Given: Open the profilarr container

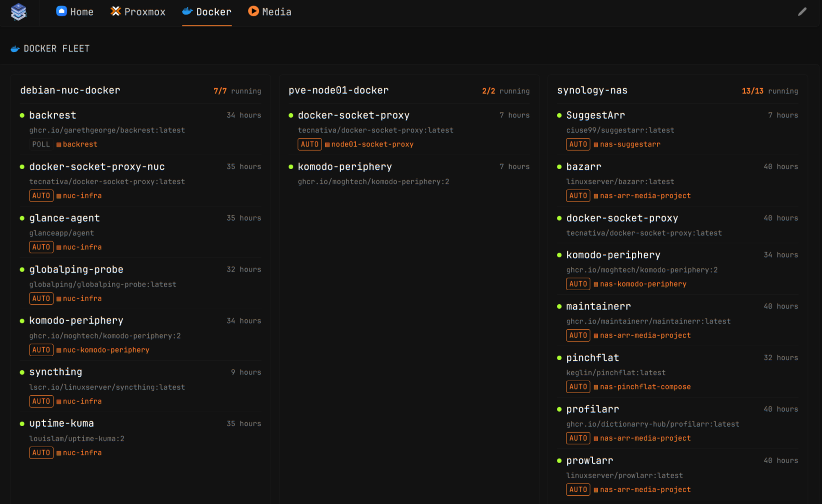Looking at the screenshot, I should [592, 409].
